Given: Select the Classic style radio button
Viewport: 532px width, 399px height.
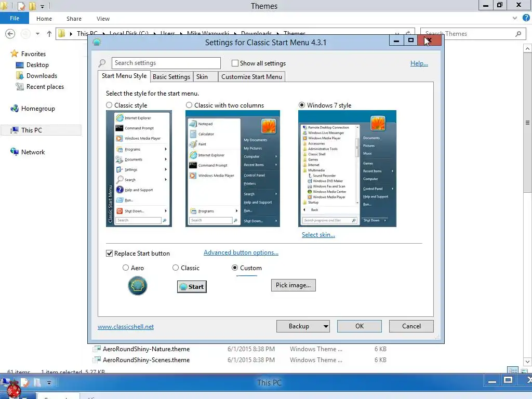Looking at the screenshot, I should pos(109,105).
